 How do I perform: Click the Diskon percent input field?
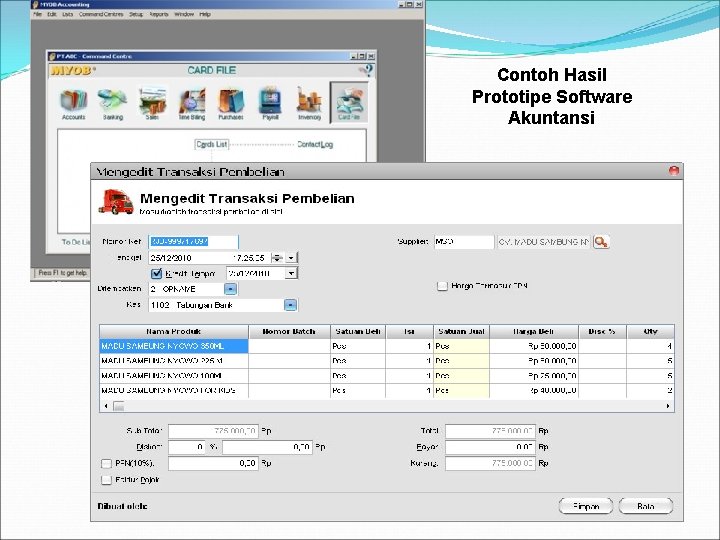(187, 447)
